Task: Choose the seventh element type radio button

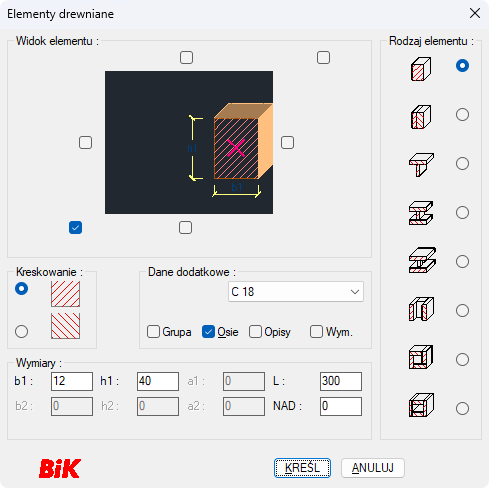Action: pyautogui.click(x=462, y=359)
